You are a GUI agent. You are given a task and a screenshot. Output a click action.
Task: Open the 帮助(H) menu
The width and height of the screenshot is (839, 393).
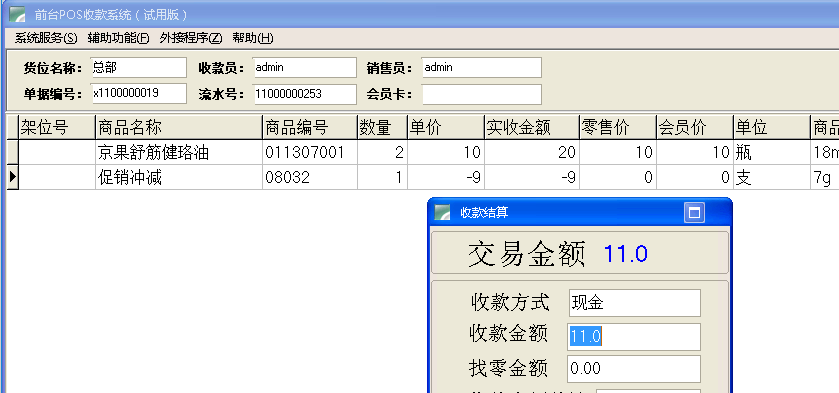coord(253,38)
